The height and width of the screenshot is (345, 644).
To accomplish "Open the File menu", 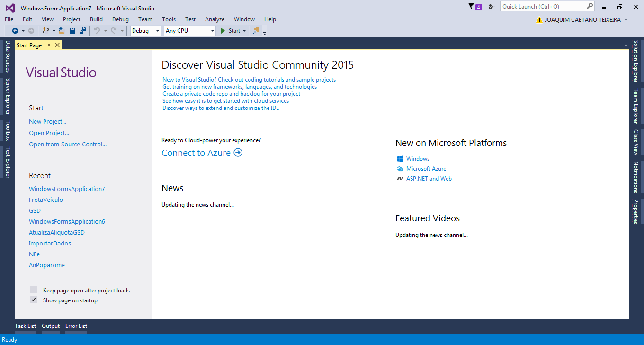I will pyautogui.click(x=9, y=19).
